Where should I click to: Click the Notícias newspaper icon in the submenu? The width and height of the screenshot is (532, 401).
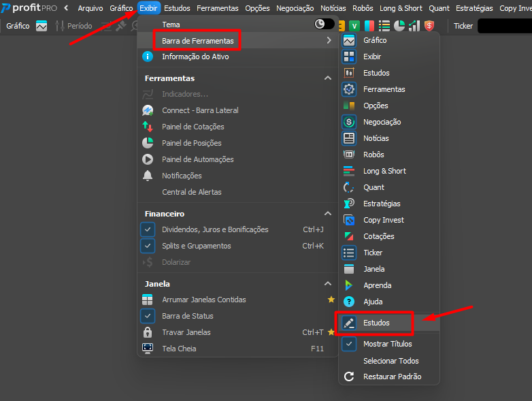[x=349, y=138]
